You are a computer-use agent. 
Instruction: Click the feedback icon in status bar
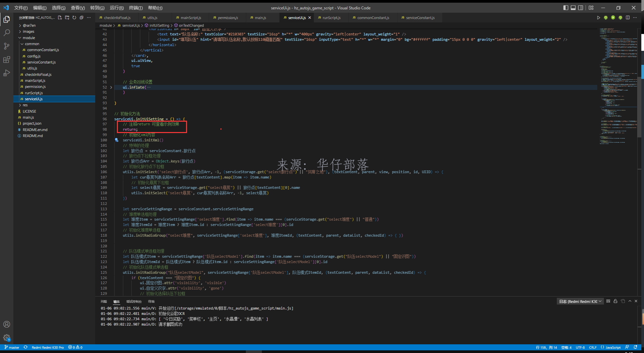[627, 347]
